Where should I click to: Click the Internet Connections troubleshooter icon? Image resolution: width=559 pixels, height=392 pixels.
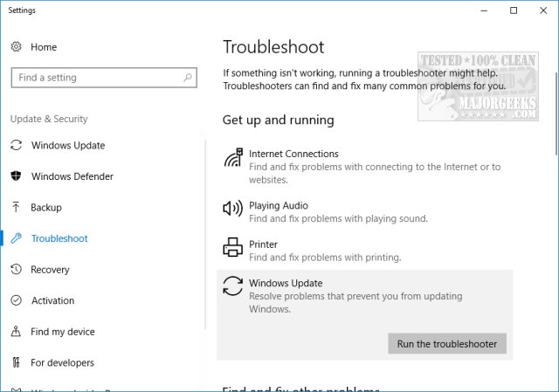[x=233, y=157]
